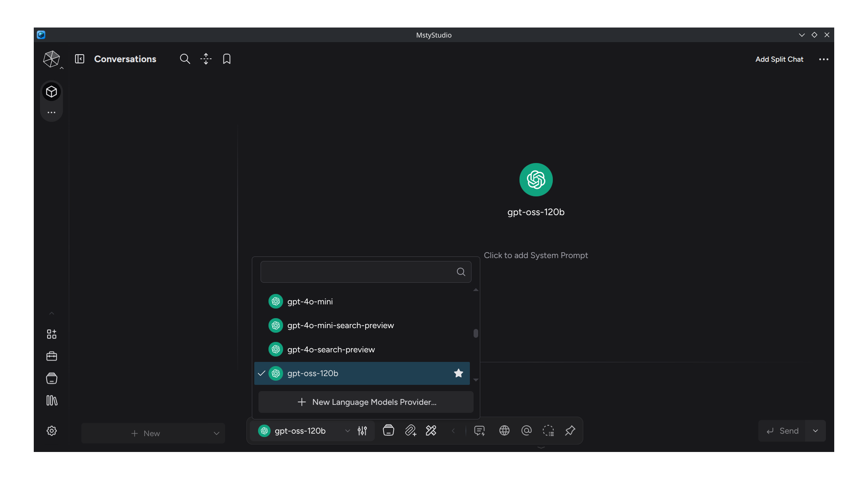Unfavorite gpt-oss-120b star
Viewport: 868px width, 492px height.
pos(459,373)
